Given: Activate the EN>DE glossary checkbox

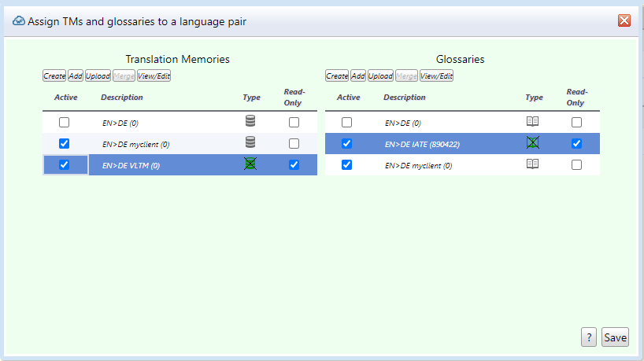Looking at the screenshot, I should (346, 123).
